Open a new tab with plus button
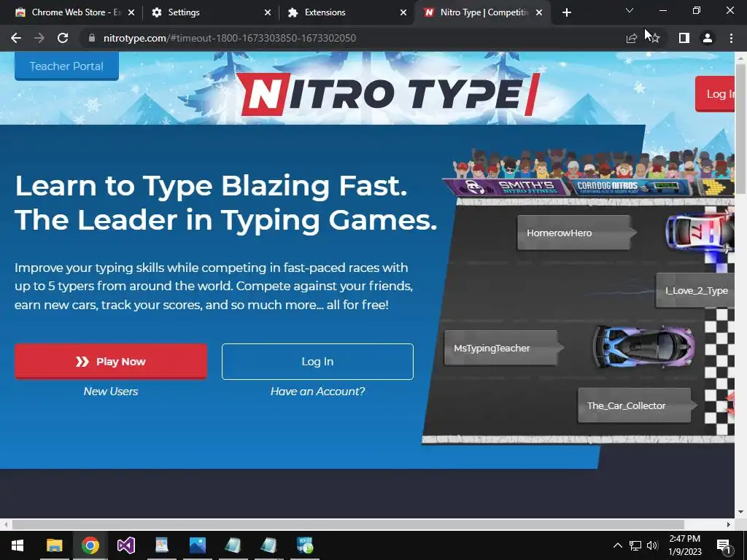Screen dimensions: 747x560 click(x=566, y=12)
